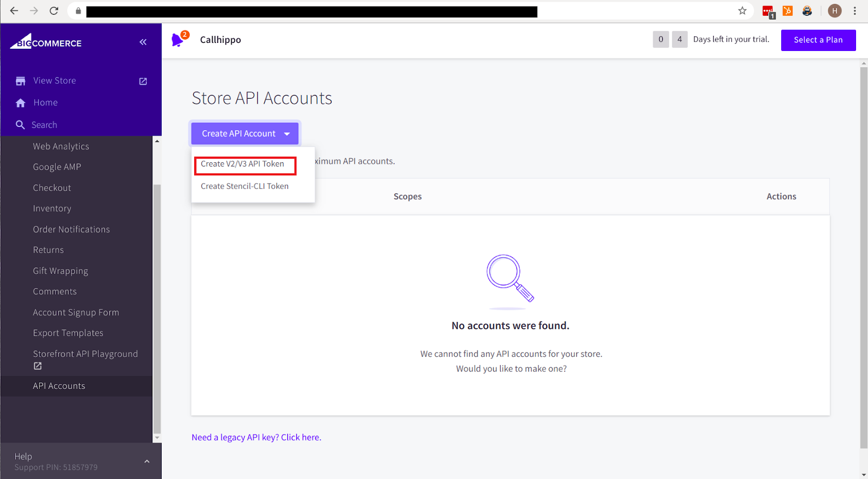The image size is (868, 479).
Task: Open Export Templates settings
Action: point(68,333)
